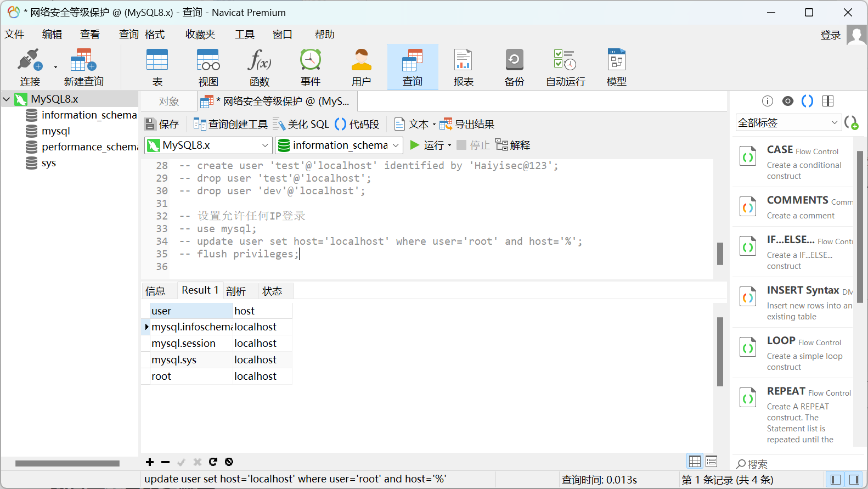
Task: Click the SQL editor vertical scrollbar thumb
Action: (720, 254)
